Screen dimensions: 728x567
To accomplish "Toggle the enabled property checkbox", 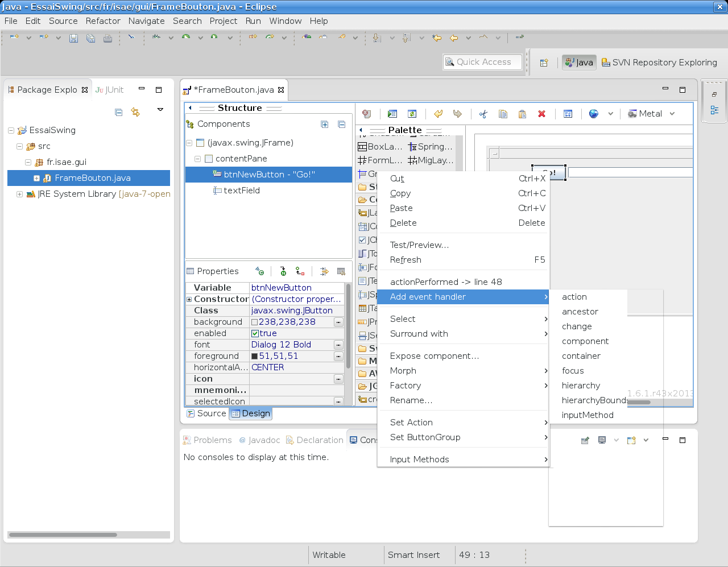I will (255, 333).
